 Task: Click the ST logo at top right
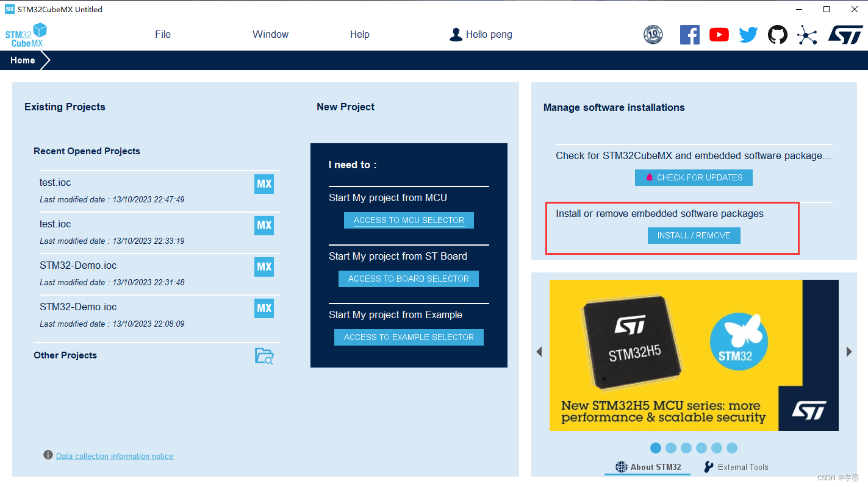pyautogui.click(x=845, y=35)
